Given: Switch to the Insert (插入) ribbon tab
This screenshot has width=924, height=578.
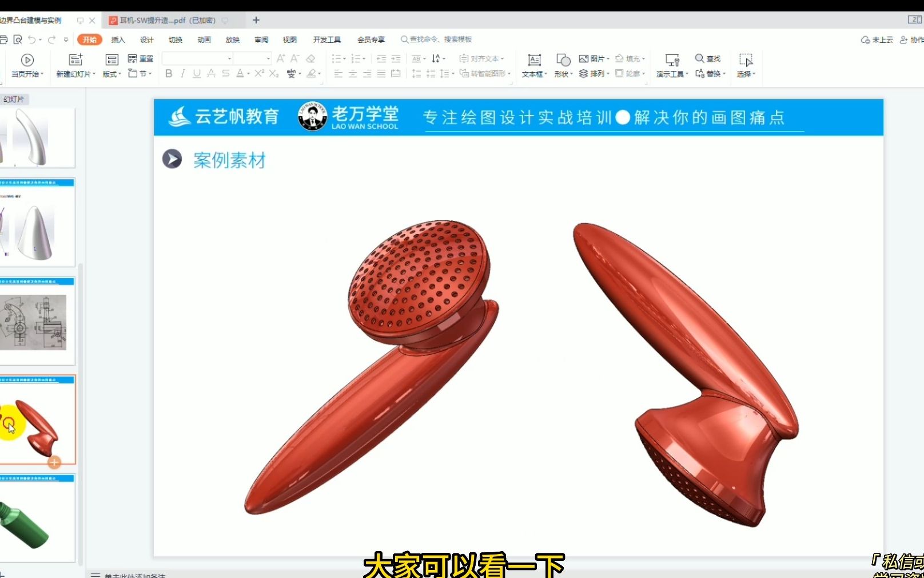Looking at the screenshot, I should (x=118, y=39).
